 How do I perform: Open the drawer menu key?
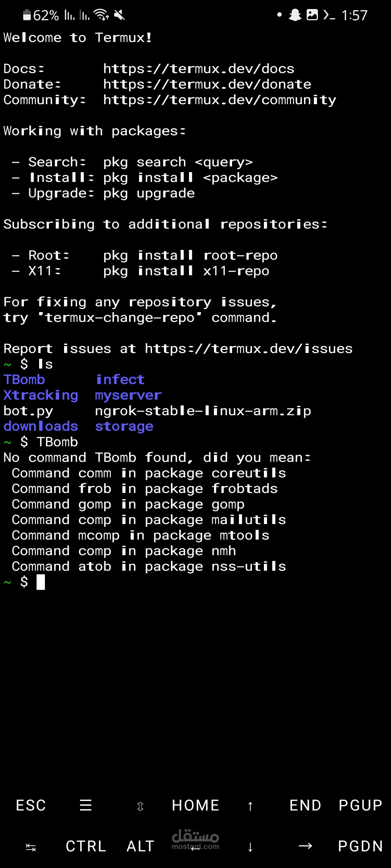(86, 805)
